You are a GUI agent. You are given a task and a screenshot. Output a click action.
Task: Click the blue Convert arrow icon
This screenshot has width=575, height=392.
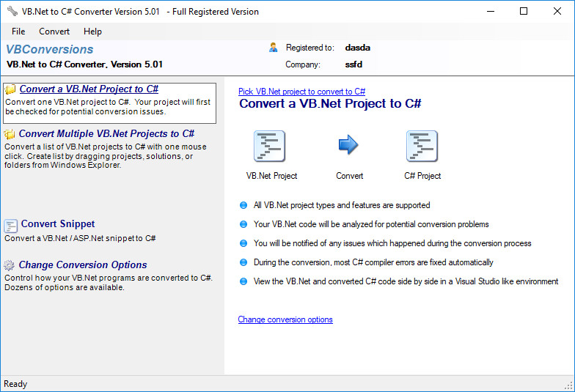348,144
